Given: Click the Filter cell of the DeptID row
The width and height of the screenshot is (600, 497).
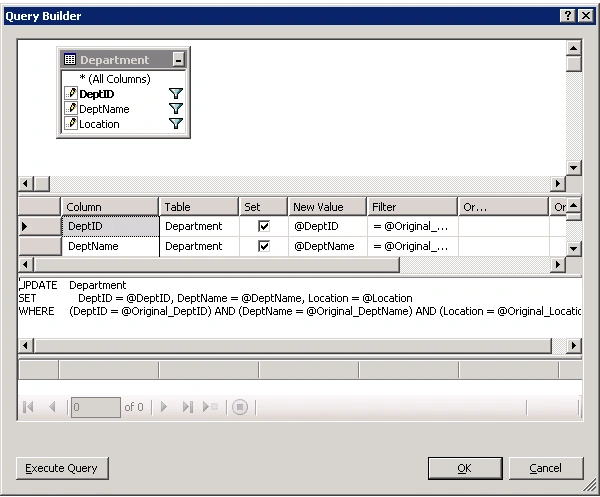Looking at the screenshot, I should tap(412, 226).
